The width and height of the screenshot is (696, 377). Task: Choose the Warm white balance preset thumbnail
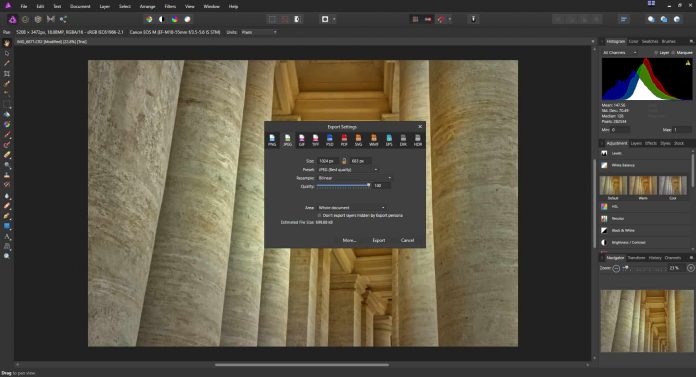click(643, 187)
